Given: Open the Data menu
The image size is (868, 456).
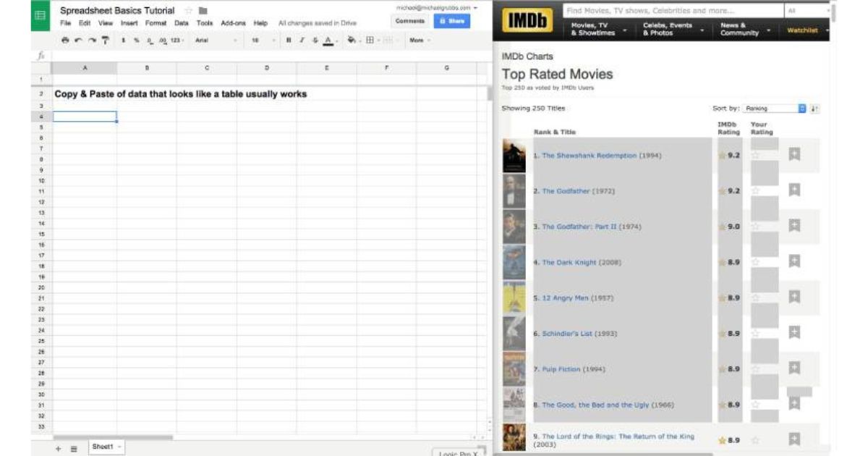Looking at the screenshot, I should (x=181, y=23).
